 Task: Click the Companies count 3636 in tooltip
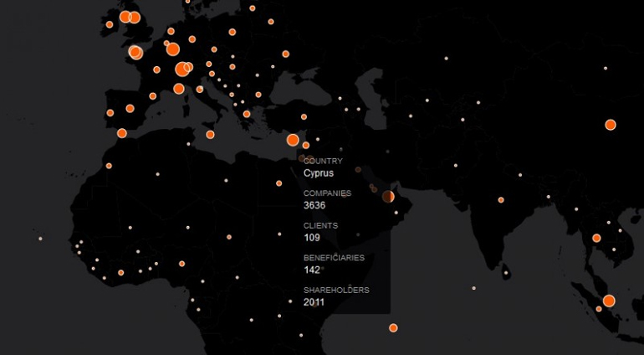coord(314,205)
